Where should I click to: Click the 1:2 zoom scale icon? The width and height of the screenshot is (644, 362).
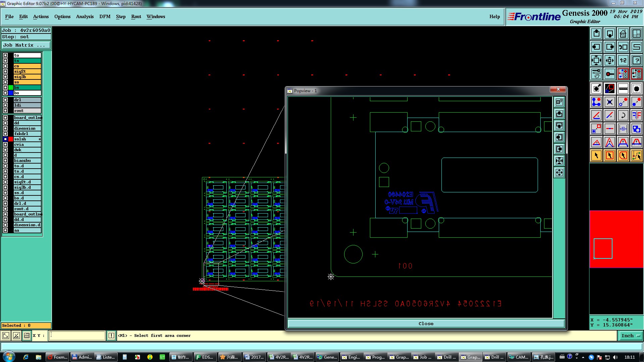623,61
